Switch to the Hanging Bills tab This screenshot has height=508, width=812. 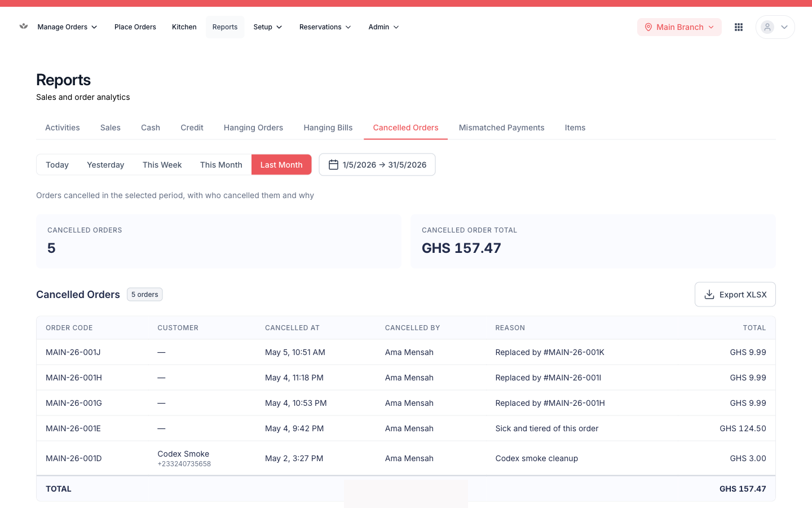328,128
